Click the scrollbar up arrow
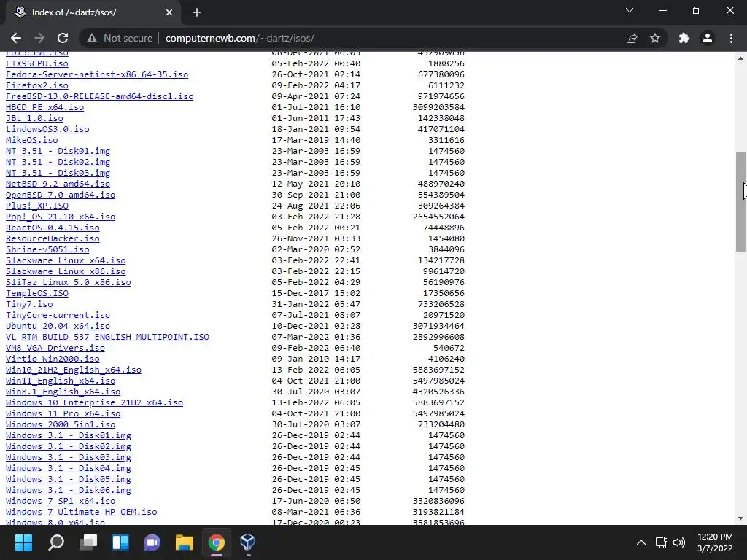This screenshot has height=560, width=747. click(x=740, y=58)
